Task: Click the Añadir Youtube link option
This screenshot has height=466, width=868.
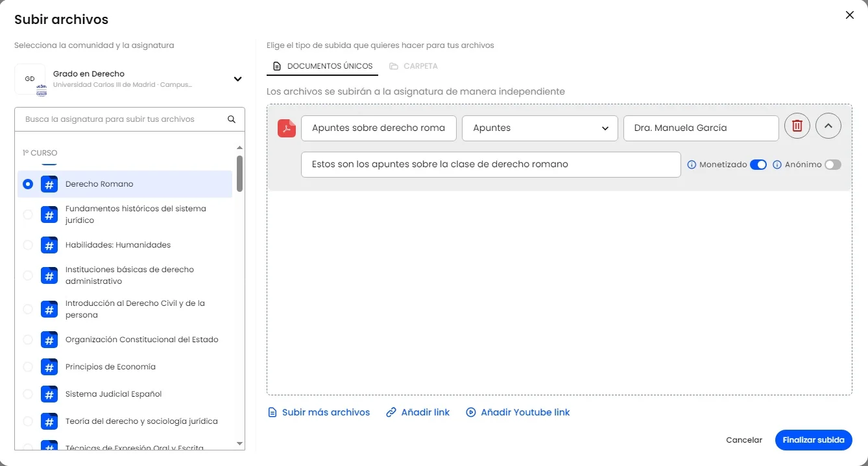Action: point(518,412)
